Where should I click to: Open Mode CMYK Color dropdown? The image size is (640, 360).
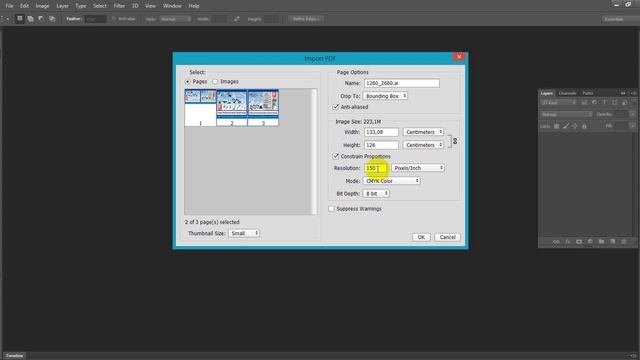[x=391, y=181]
